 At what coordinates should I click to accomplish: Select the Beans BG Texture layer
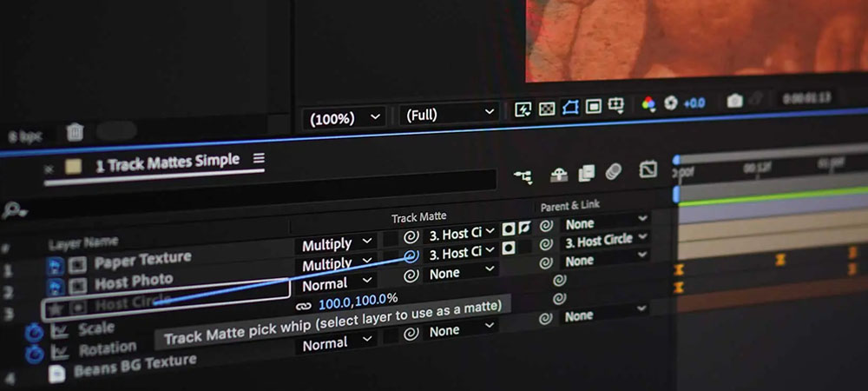(135, 366)
